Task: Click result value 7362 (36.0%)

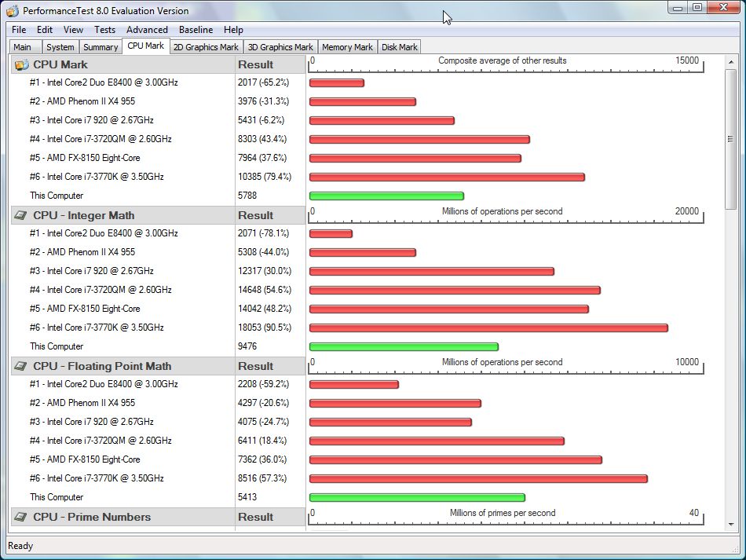Action: 262,459
